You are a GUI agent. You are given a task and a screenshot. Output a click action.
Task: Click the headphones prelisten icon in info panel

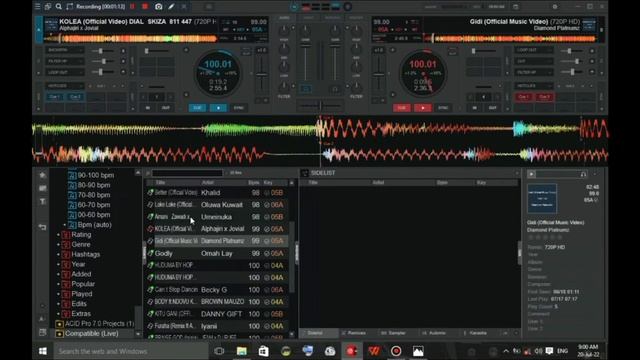(x=583, y=174)
